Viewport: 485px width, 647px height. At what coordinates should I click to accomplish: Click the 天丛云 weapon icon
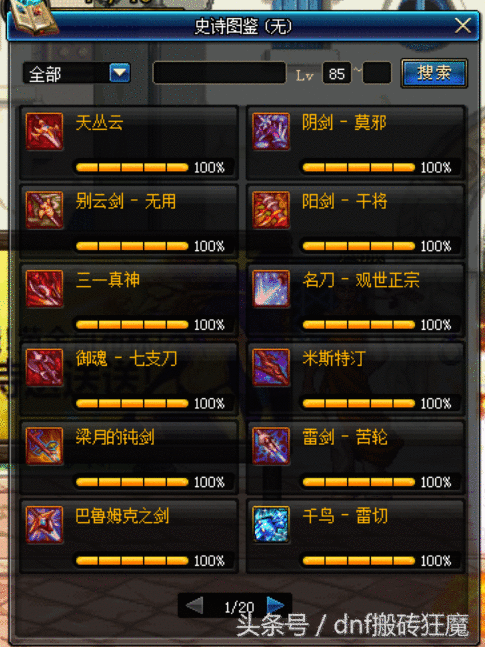[44, 131]
